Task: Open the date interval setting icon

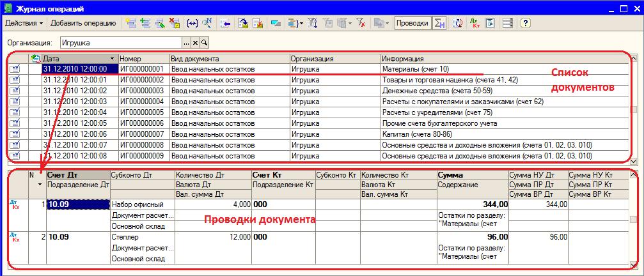Action: pos(192,24)
